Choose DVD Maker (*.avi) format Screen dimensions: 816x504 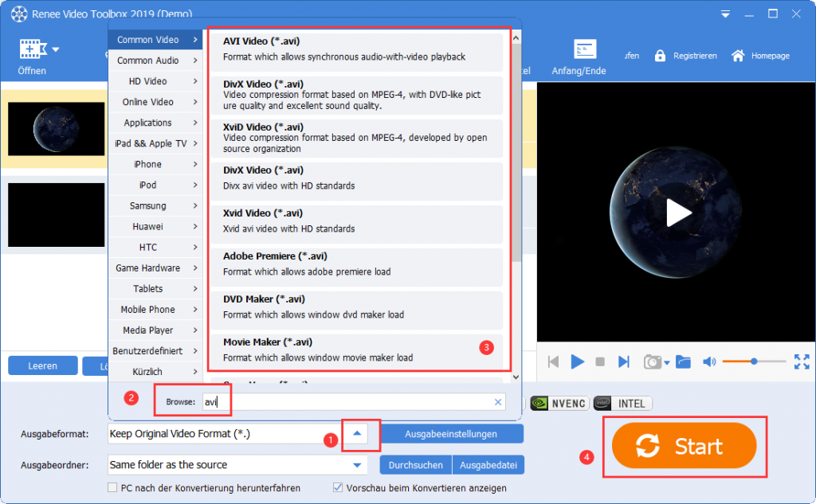click(356, 310)
